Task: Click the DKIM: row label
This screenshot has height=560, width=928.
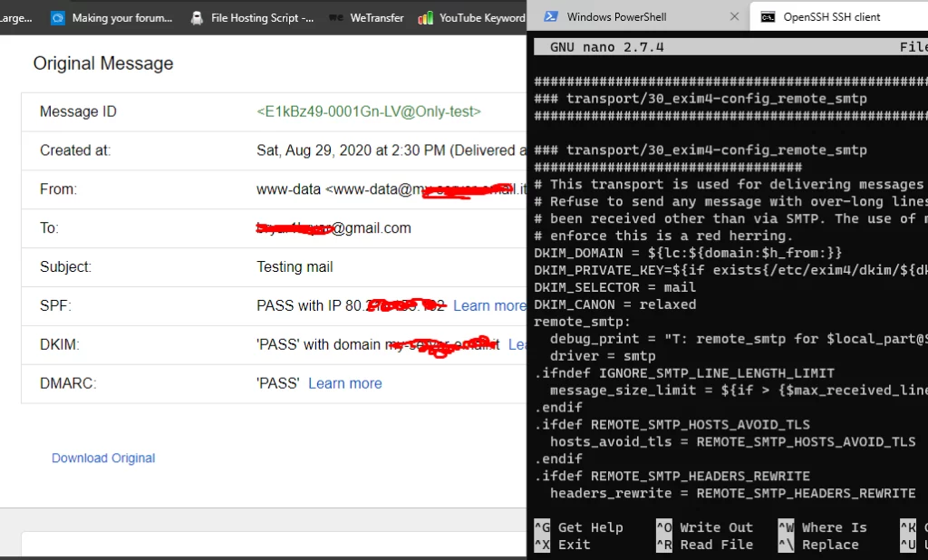Action: (60, 344)
